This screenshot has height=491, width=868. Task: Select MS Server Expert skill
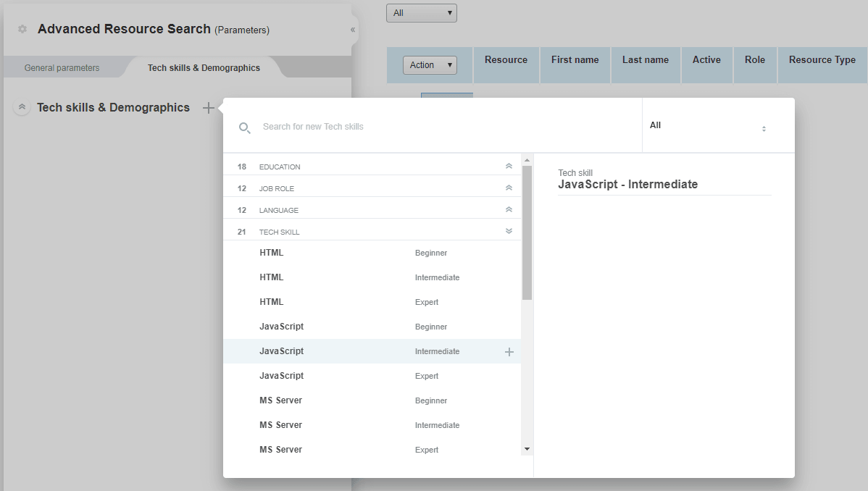(x=372, y=450)
